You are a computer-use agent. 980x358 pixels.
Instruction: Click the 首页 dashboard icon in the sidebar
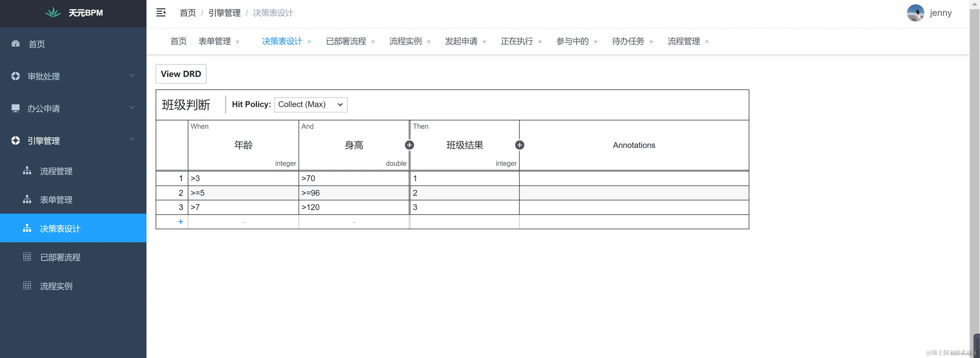pos(16,44)
